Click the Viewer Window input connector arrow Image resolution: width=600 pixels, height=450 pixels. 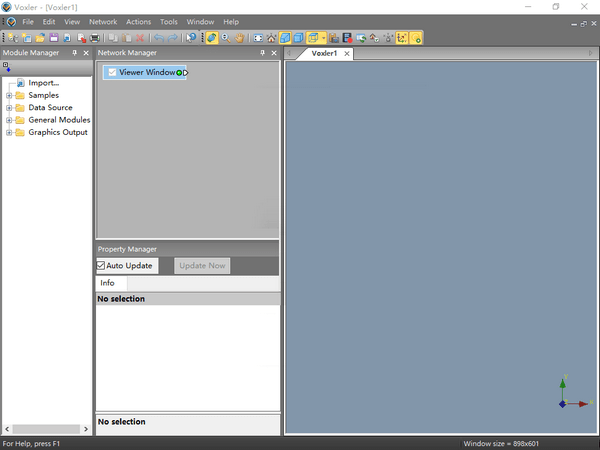point(186,72)
